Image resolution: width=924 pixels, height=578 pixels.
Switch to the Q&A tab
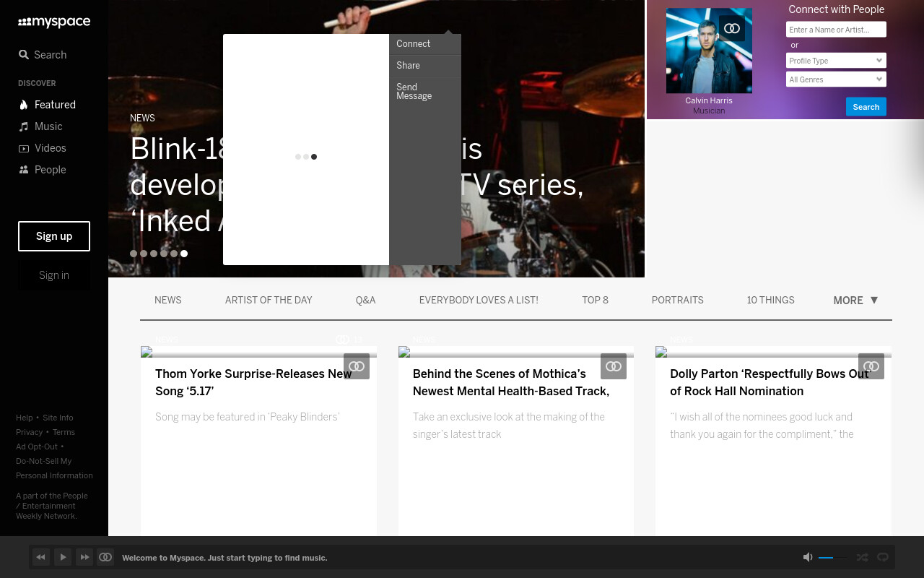pyautogui.click(x=366, y=301)
